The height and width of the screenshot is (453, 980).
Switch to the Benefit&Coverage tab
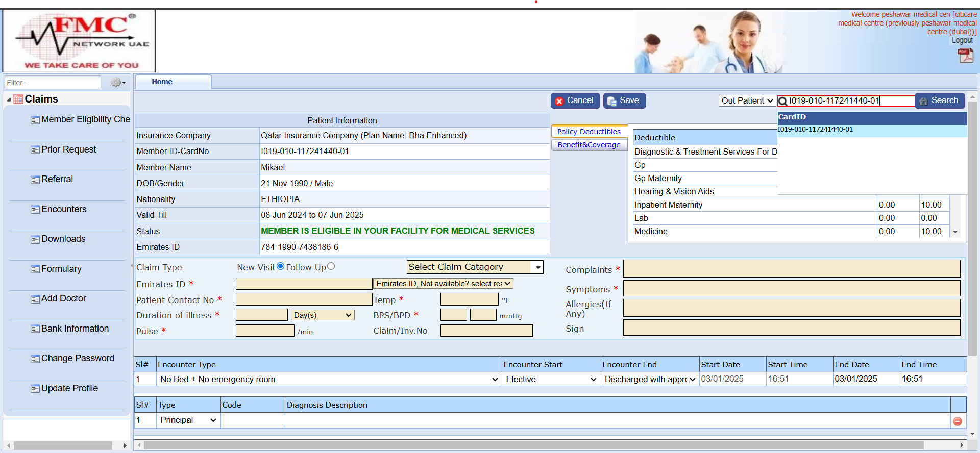(589, 145)
